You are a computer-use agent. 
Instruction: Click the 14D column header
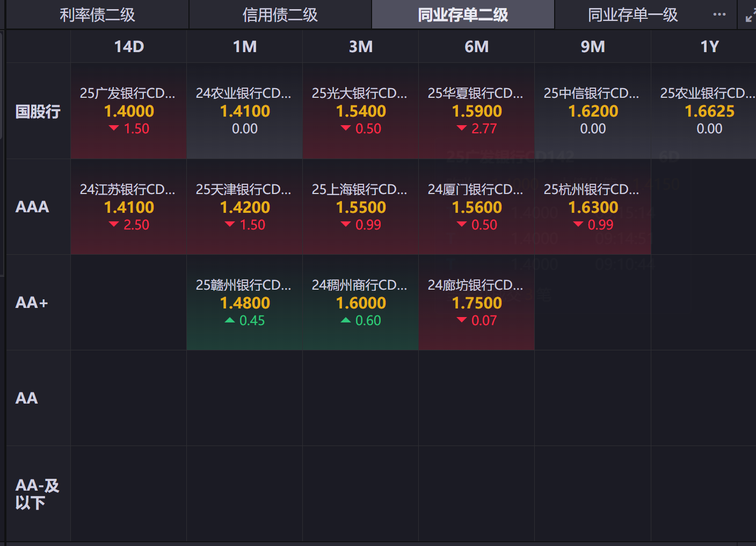(x=129, y=47)
